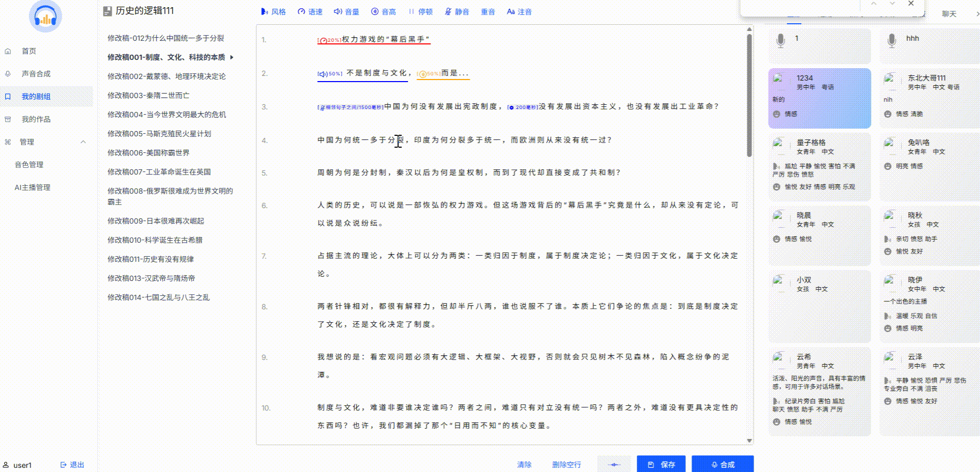The height and width of the screenshot is (472, 980).
Task: Open 修改稿014-七国之乱与八王之乱
Action: (x=159, y=297)
